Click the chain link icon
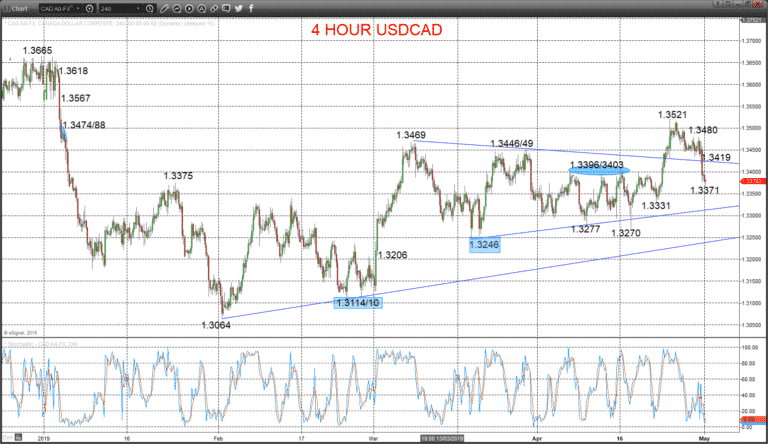The width and height of the screenshot is (768, 444). pyautogui.click(x=214, y=8)
